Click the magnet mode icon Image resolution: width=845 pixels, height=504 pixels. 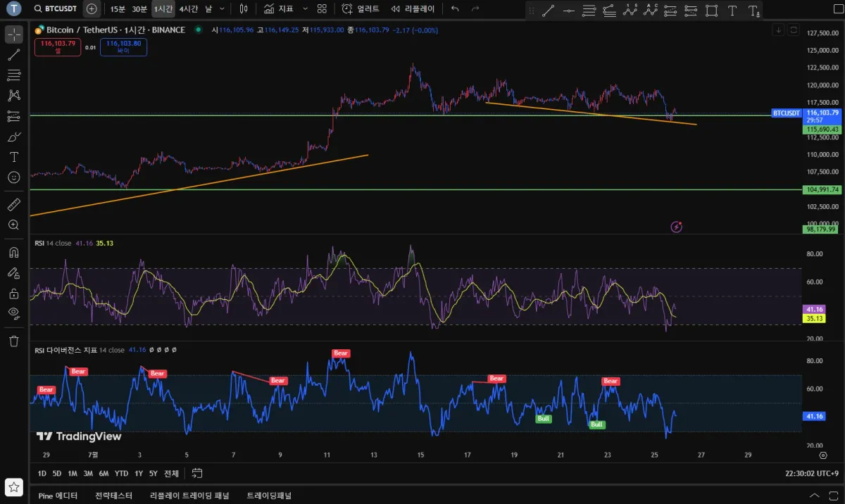click(13, 252)
